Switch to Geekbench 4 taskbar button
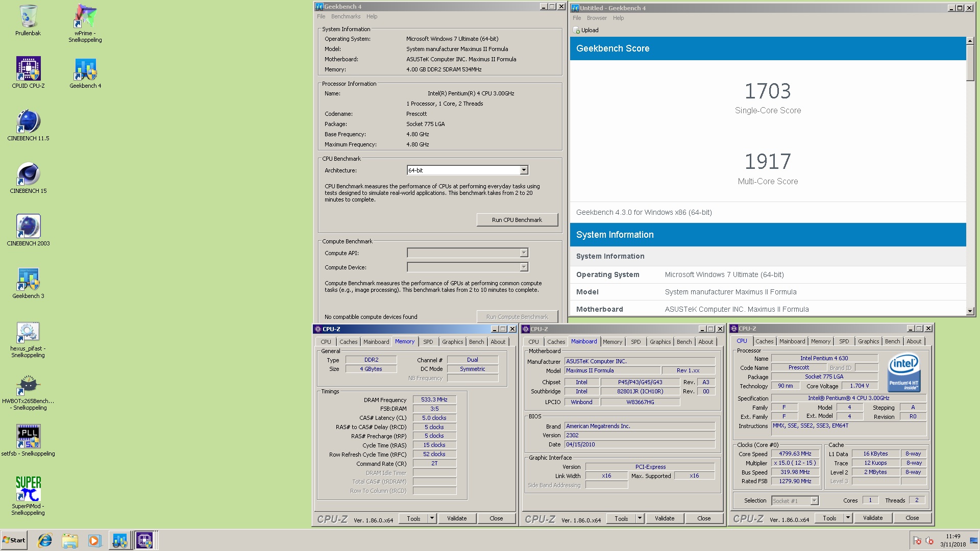The width and height of the screenshot is (980, 551). (120, 540)
